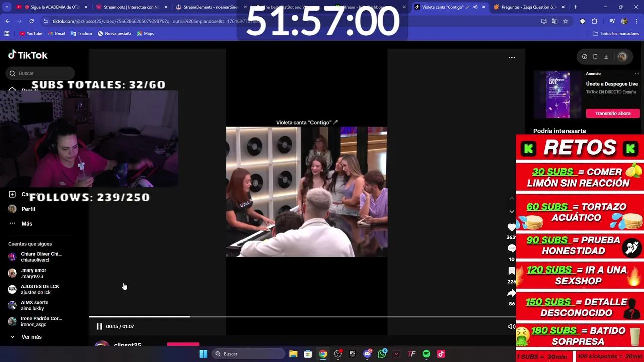644x362 pixels.
Task: Mute the video with the volume icon
Action: (x=511, y=326)
